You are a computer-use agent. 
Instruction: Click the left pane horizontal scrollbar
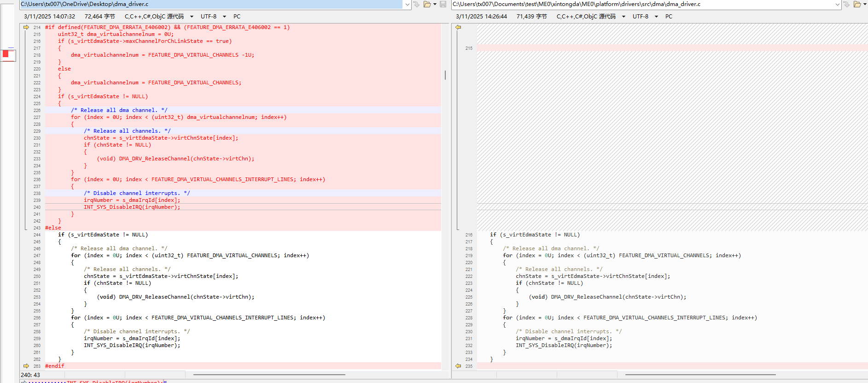269,375
